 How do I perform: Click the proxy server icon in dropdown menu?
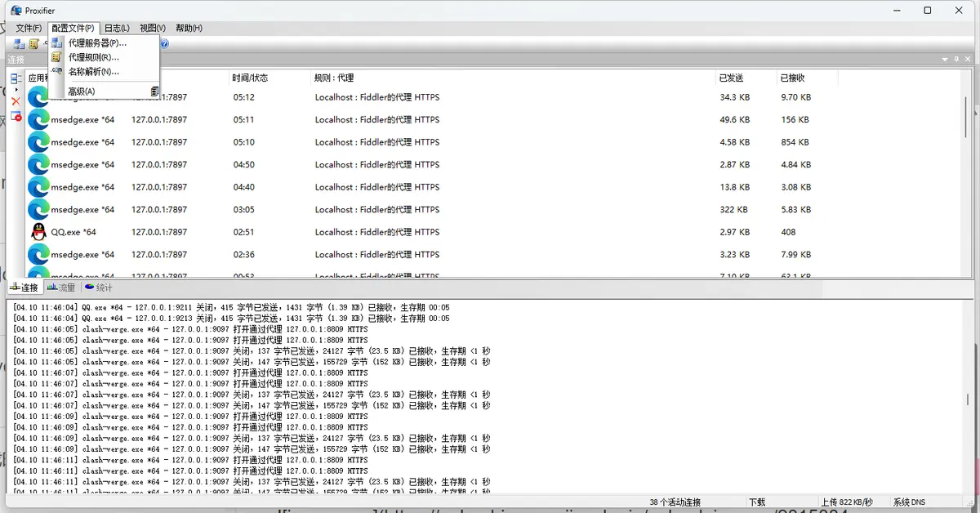56,42
